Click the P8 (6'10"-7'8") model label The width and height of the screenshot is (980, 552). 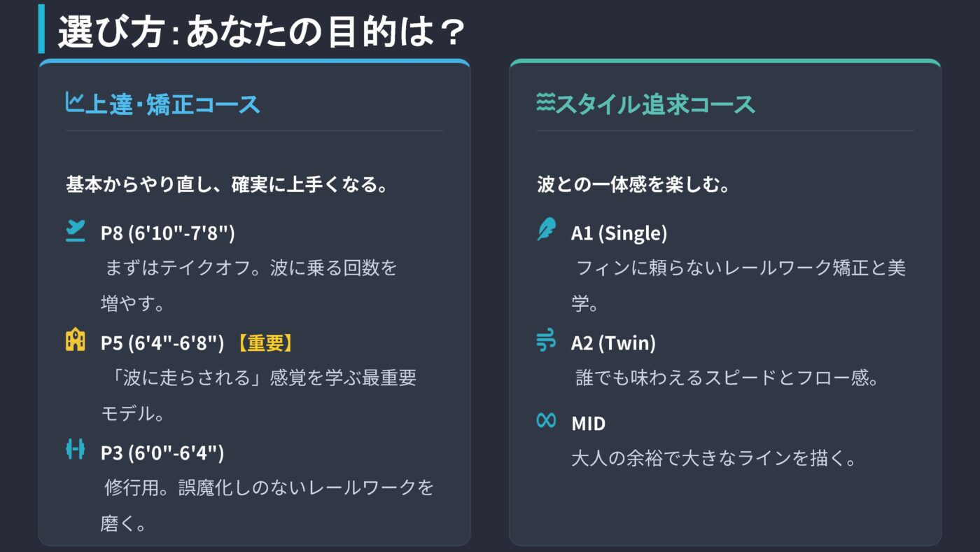(167, 233)
